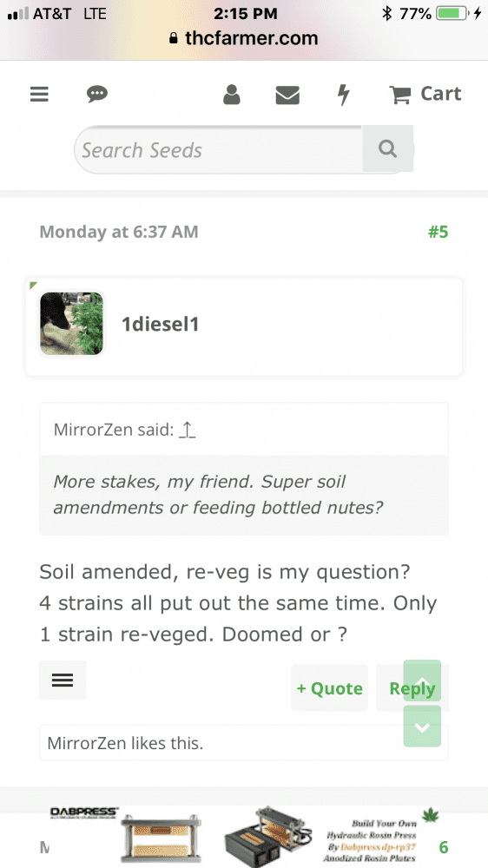The image size is (488, 868).
Task: Focus the Search Seeds field
Action: click(x=219, y=149)
